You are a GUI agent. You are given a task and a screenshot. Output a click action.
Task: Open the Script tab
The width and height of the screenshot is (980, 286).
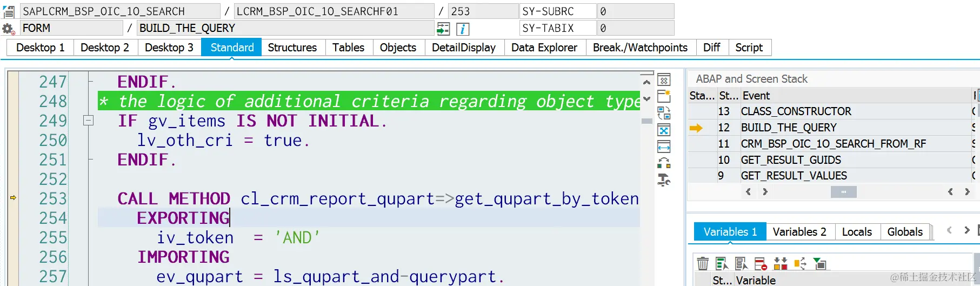749,48
